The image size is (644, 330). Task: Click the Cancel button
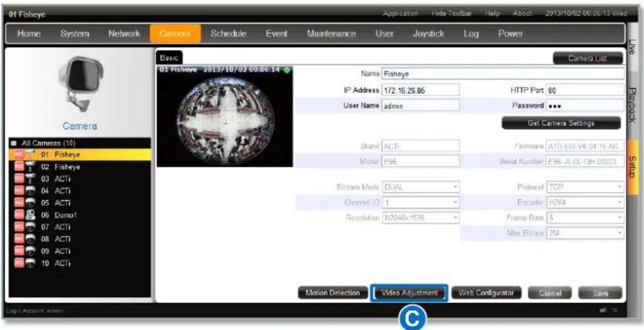[x=549, y=293]
